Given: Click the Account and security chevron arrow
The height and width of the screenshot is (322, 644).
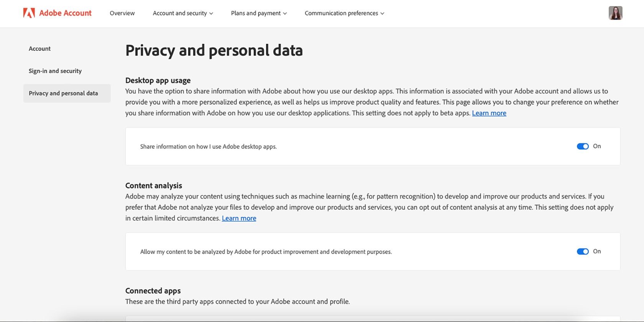Looking at the screenshot, I should tap(211, 13).
